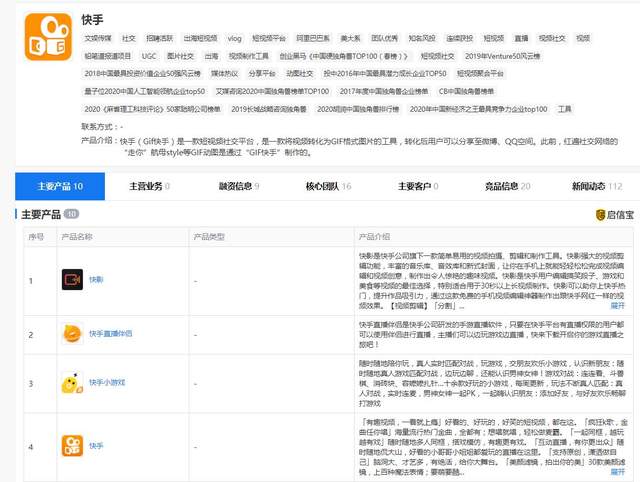Image resolution: width=640 pixels, height=482 pixels.
Task: Click the 产品介绍 column header
Action: tap(374, 237)
